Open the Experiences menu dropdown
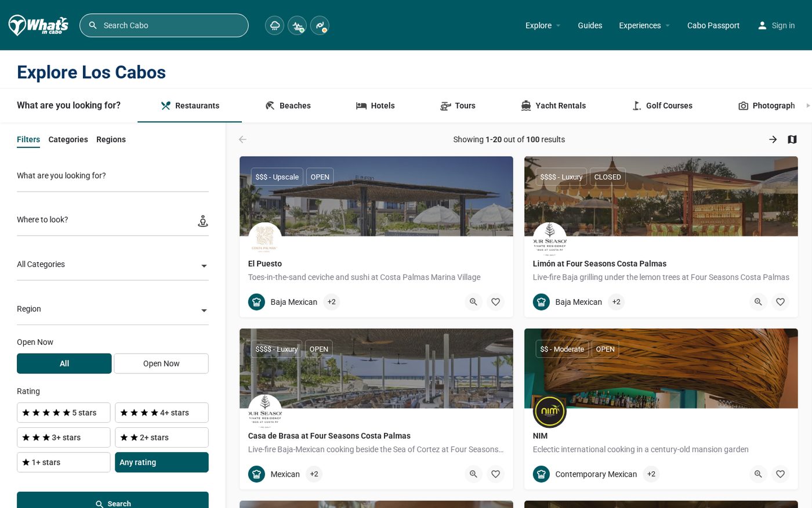Image resolution: width=812 pixels, height=508 pixels. (644, 26)
